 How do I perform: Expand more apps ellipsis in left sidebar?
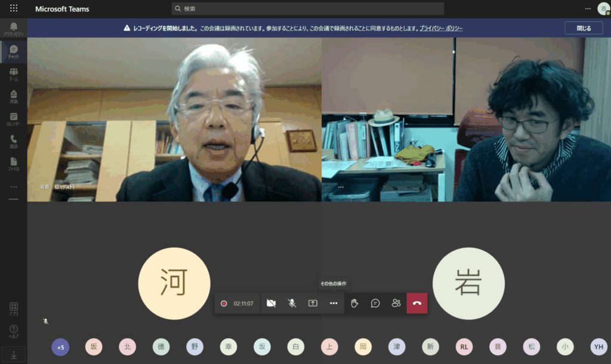[13, 187]
